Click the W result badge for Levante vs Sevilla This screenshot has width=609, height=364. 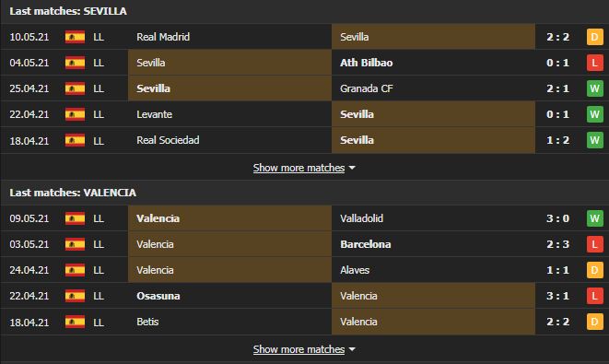pyautogui.click(x=594, y=114)
